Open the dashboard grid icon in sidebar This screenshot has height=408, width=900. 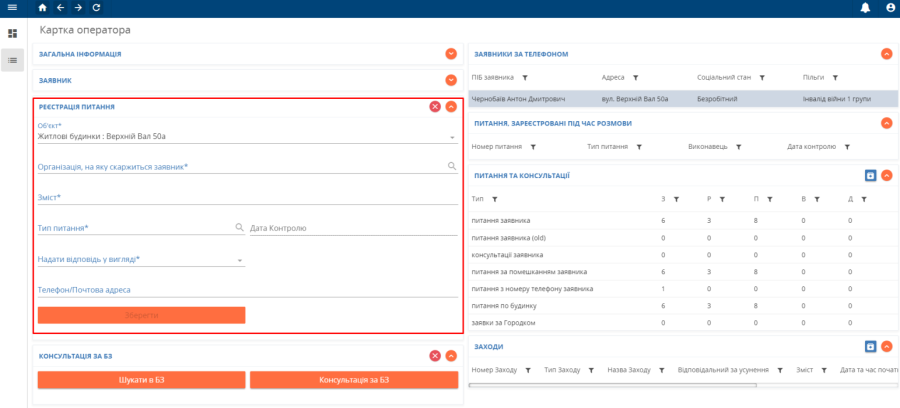tap(12, 33)
